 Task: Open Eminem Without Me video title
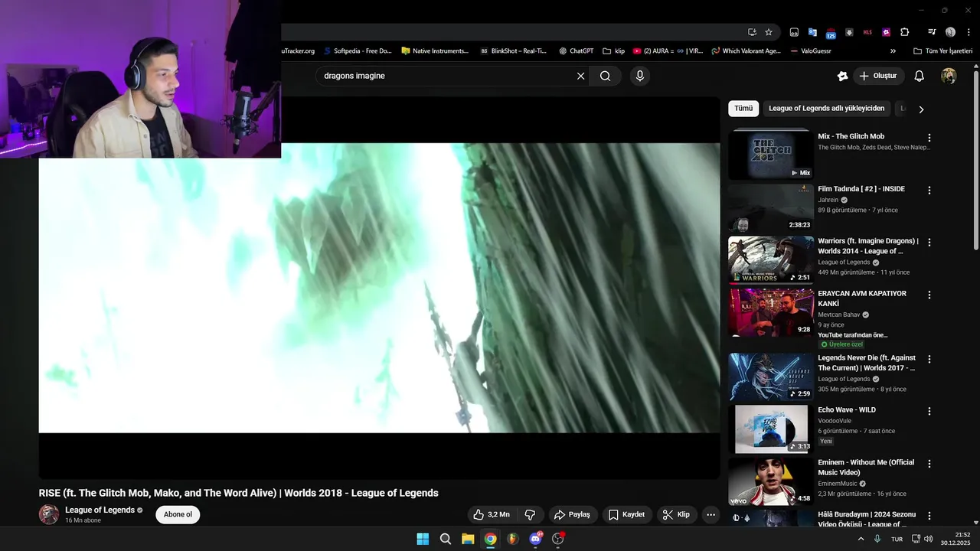click(866, 468)
